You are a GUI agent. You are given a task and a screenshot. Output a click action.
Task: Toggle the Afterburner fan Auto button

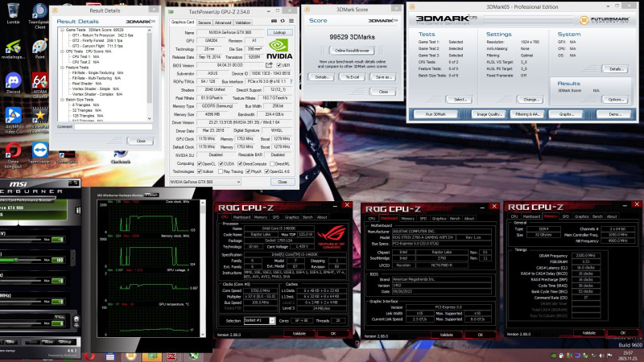point(60,317)
